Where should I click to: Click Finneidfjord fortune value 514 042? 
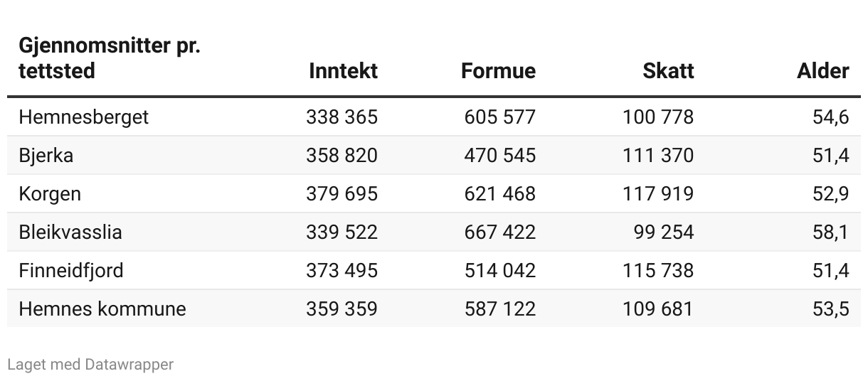[499, 270]
